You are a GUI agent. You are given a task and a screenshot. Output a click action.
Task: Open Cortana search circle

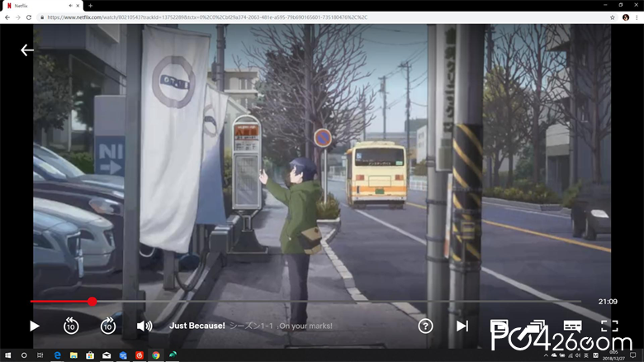coord(24,355)
